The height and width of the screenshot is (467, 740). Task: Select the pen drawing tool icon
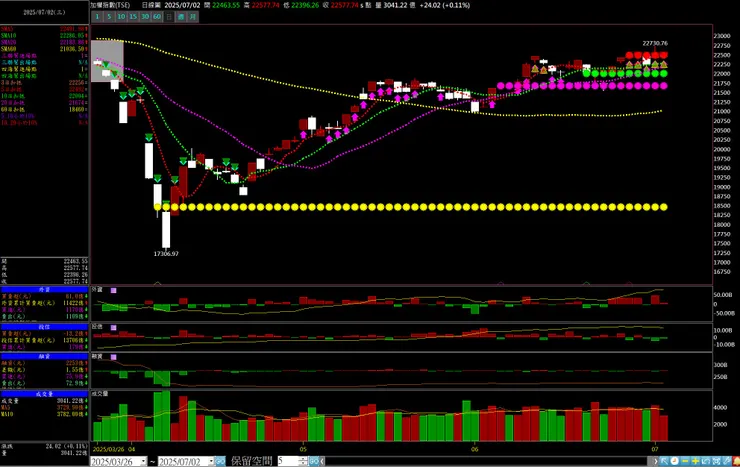[x=726, y=461]
